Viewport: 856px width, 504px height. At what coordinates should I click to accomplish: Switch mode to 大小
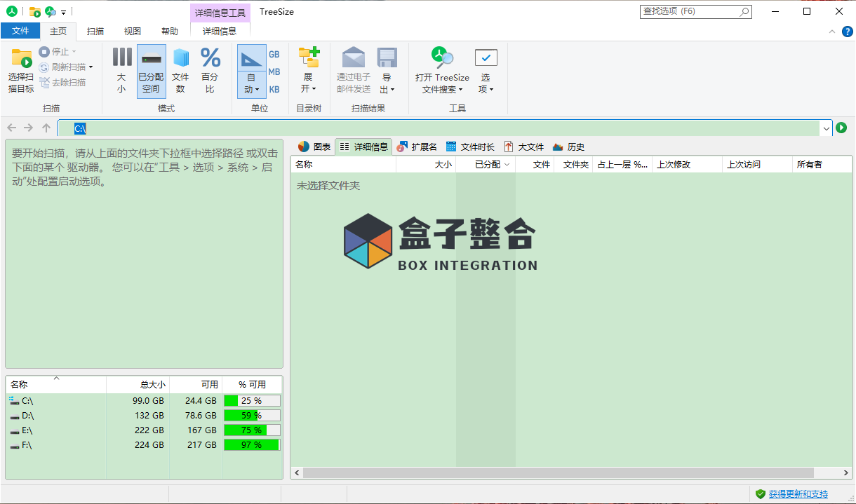(121, 71)
